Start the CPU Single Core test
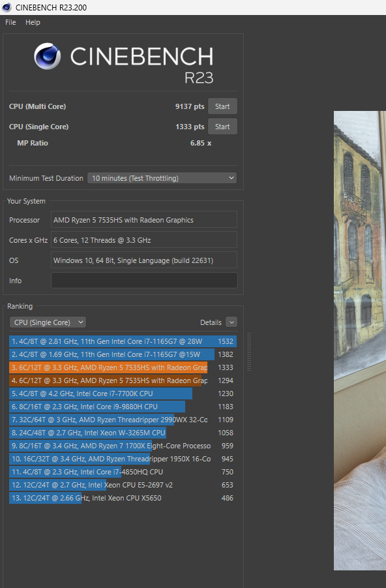Image resolution: width=386 pixels, height=588 pixels. click(222, 127)
